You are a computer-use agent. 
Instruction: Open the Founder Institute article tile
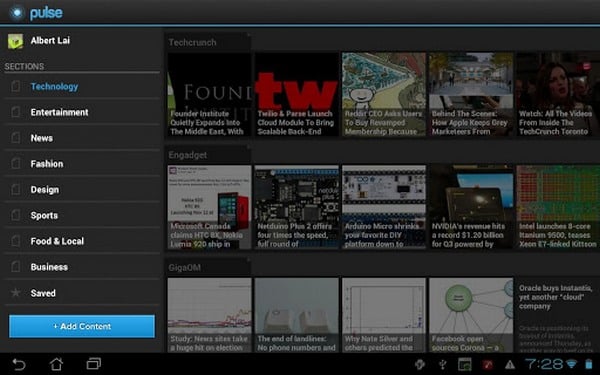[209, 95]
